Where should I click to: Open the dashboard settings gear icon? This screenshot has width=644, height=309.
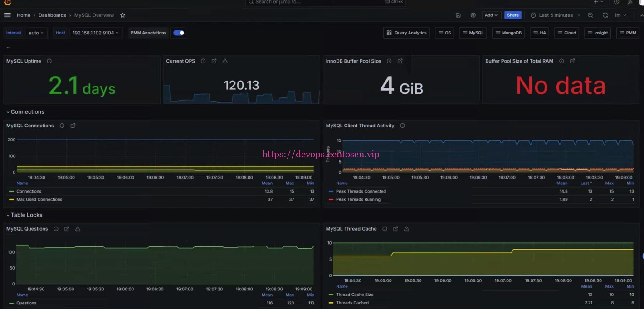pos(473,15)
